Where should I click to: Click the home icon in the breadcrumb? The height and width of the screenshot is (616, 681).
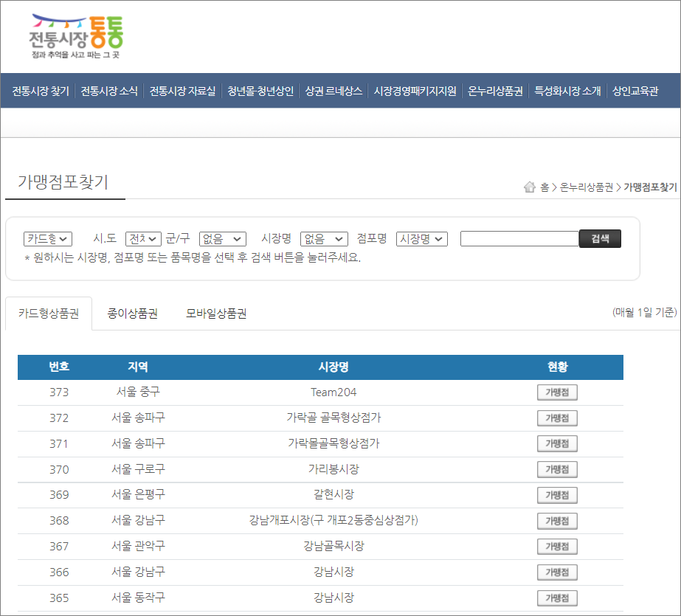(530, 187)
